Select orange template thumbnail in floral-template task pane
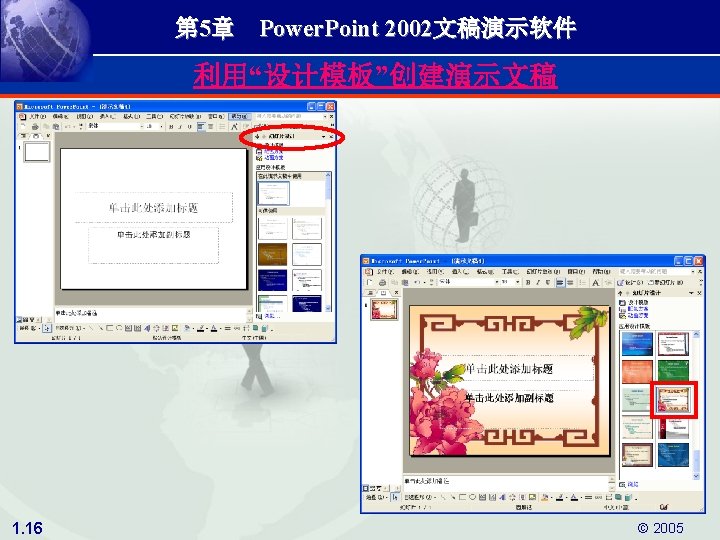Viewport: 720px width, 540px height. 637,371
